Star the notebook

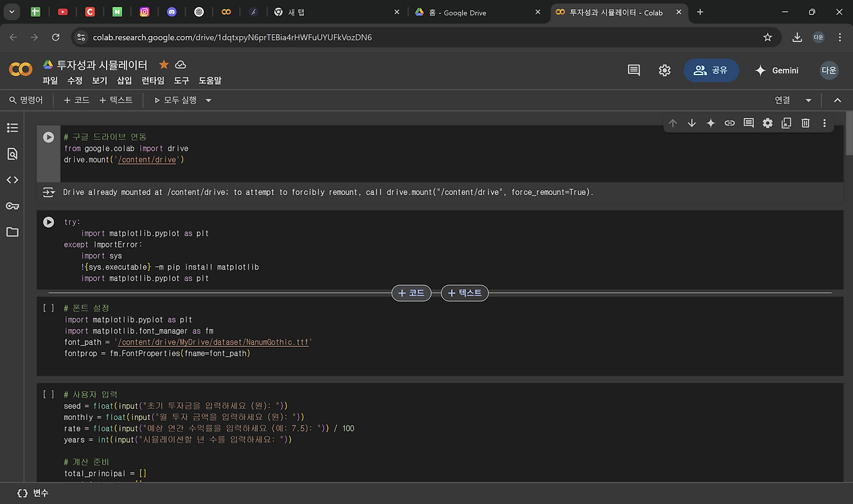click(x=163, y=65)
